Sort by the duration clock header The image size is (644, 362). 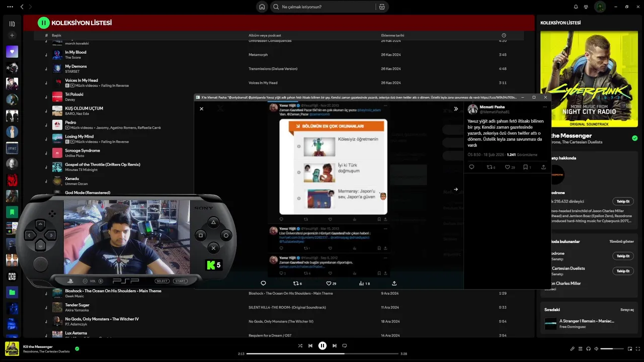[504, 35]
